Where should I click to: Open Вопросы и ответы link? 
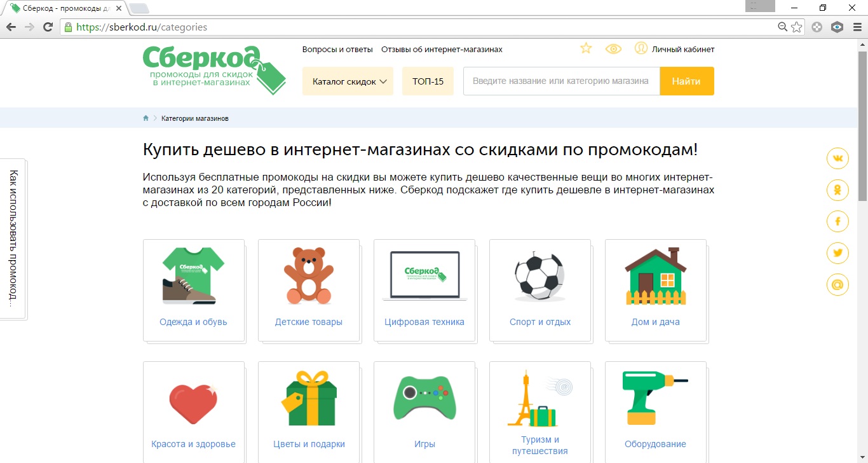pyautogui.click(x=337, y=49)
